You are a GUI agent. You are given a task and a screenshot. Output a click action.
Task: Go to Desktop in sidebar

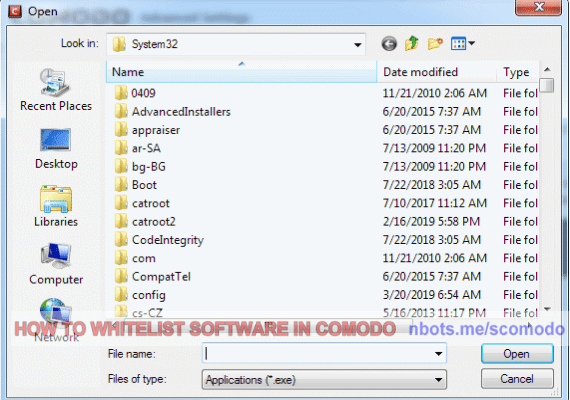tap(56, 149)
